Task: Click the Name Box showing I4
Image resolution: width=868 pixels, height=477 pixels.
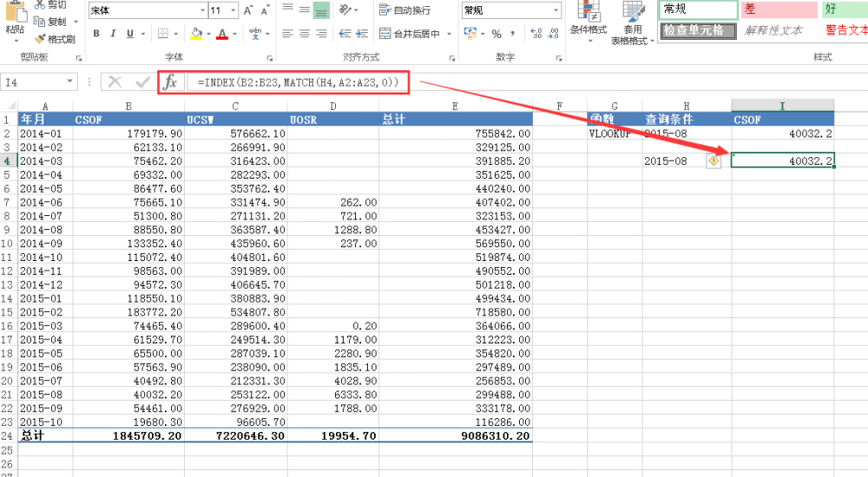Action: pos(33,82)
